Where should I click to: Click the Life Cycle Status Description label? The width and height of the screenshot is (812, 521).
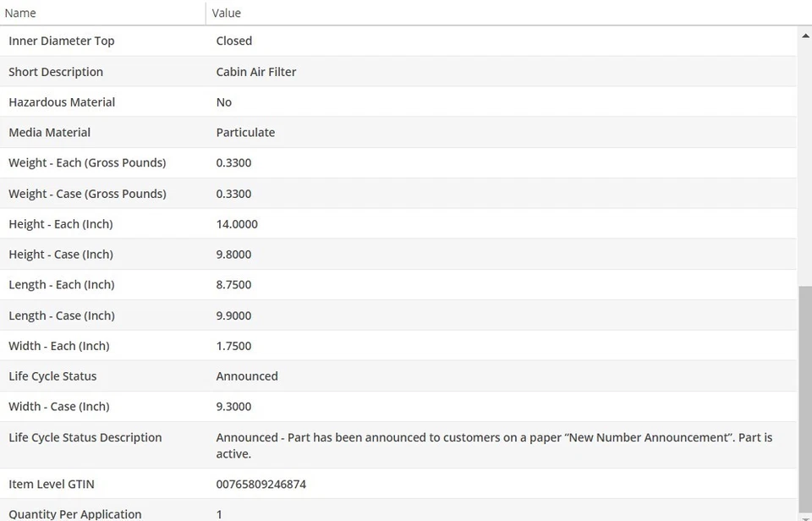[x=85, y=437]
